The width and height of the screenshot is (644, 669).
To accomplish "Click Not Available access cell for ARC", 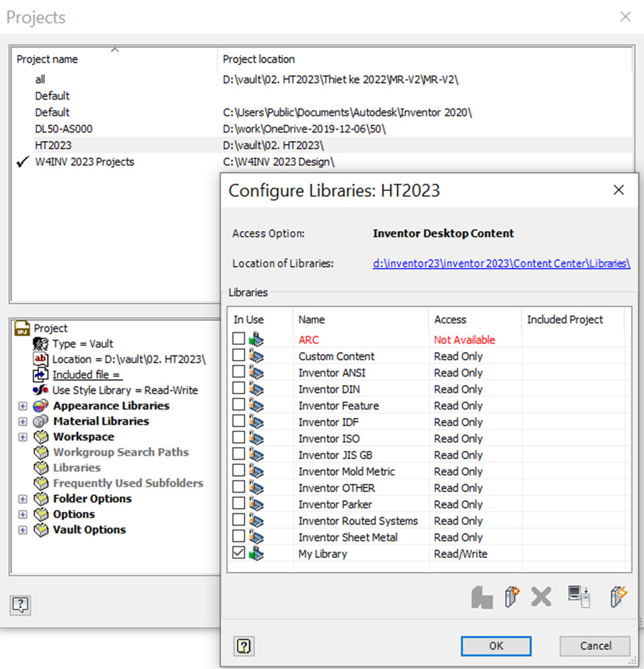I will (x=464, y=339).
